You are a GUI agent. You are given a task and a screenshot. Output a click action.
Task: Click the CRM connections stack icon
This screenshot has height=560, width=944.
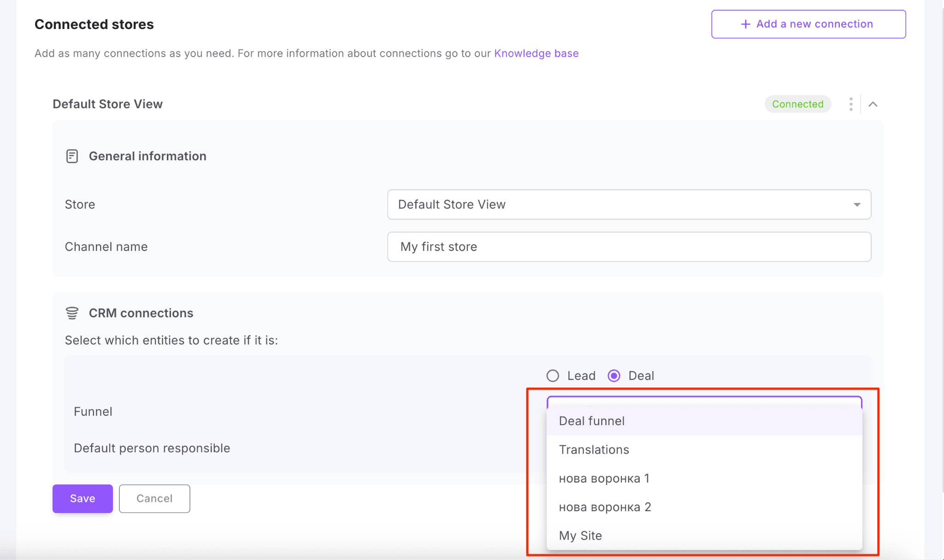[72, 313]
